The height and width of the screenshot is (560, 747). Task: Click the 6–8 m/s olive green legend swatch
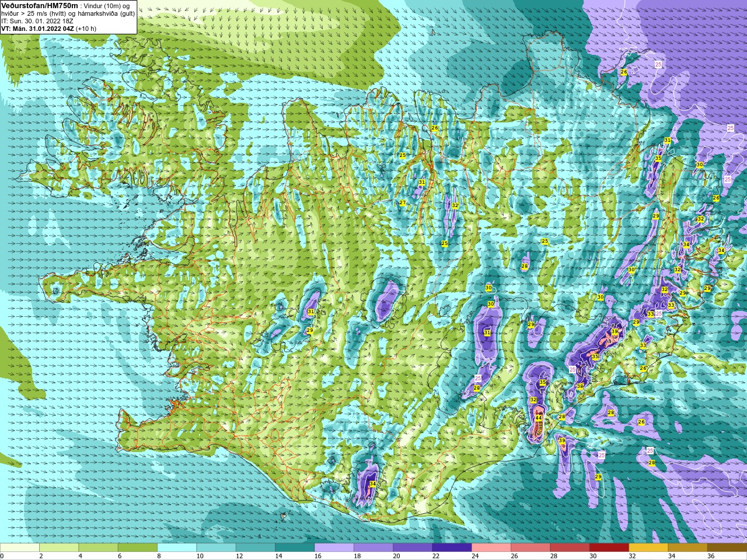pyautogui.click(x=138, y=548)
